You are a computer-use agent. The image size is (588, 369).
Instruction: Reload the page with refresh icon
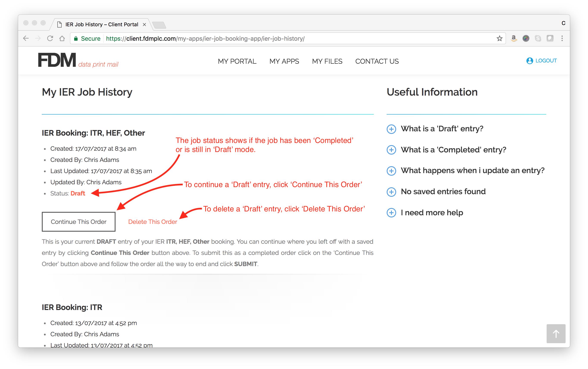[x=50, y=38]
